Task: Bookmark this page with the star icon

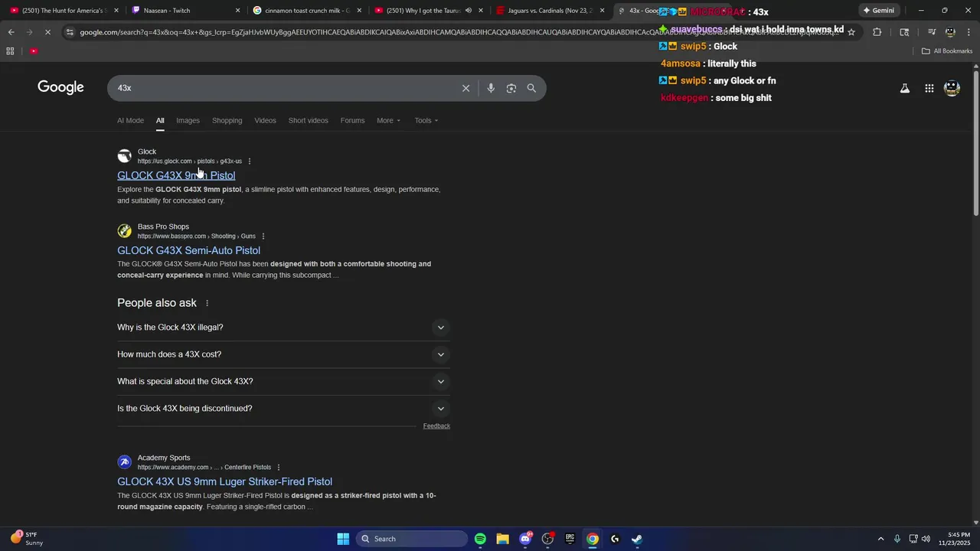Action: (851, 32)
